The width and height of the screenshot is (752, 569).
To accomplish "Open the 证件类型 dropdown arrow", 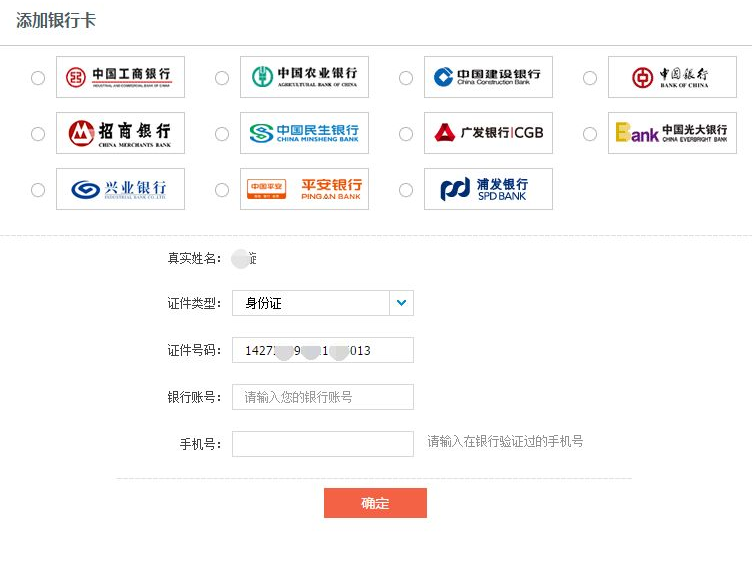I will [401, 303].
